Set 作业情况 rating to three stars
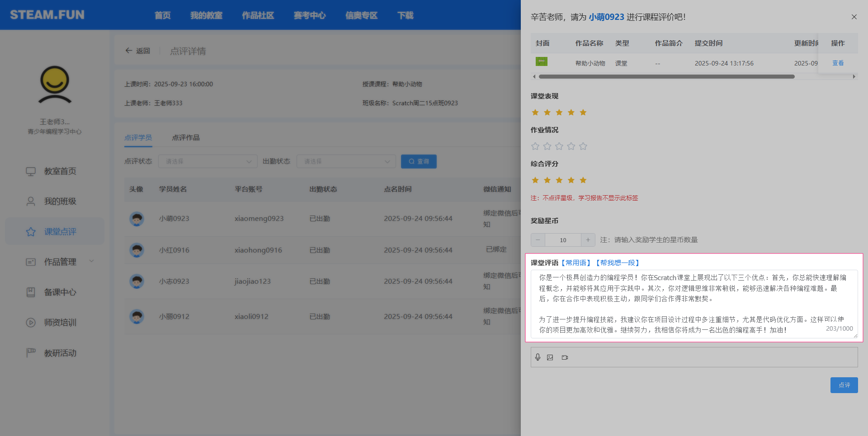Image resolution: width=868 pixels, height=436 pixels. (x=559, y=146)
